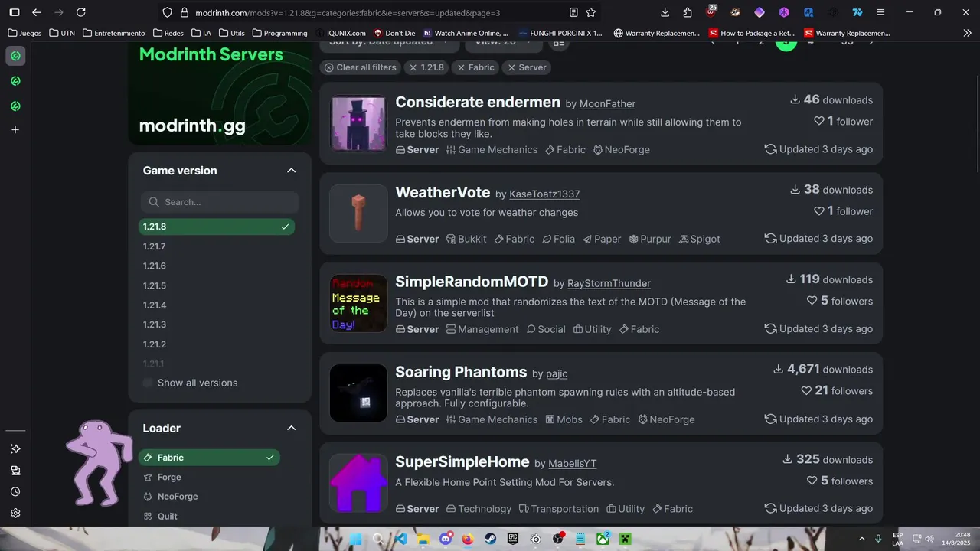Remove the 1.21.8 filter chip
The width and height of the screenshot is (980, 551).
coord(426,67)
